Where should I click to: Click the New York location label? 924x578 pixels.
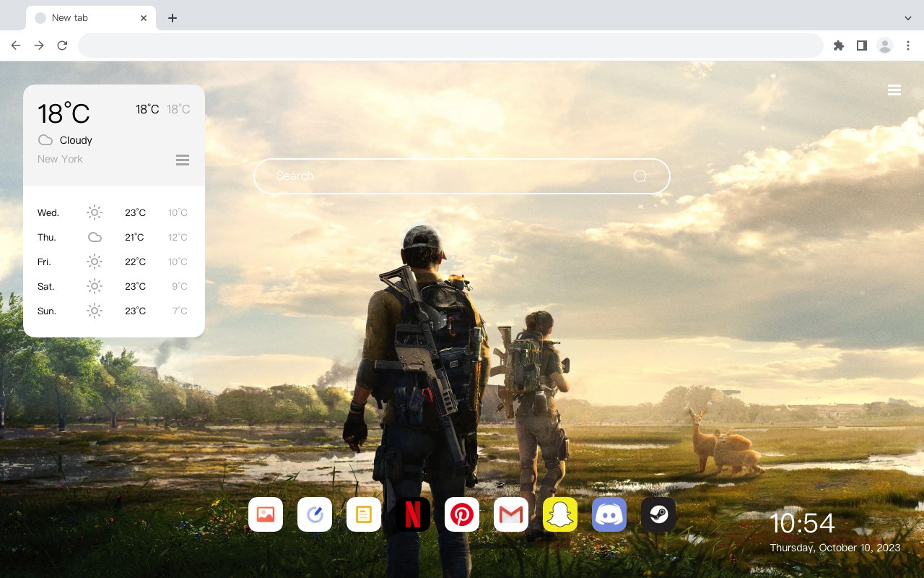(x=60, y=159)
